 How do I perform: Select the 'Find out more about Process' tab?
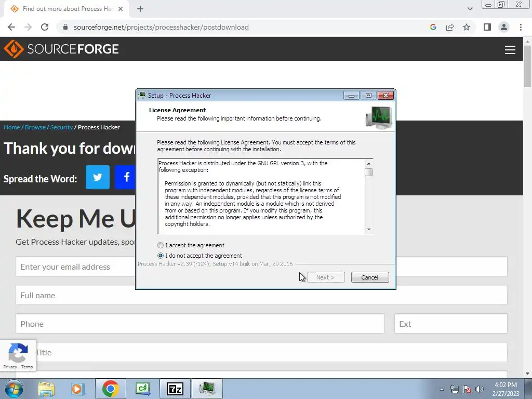coord(68,9)
